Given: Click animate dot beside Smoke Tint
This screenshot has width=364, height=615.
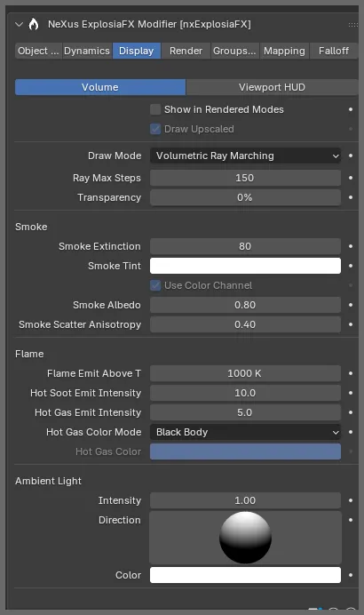Looking at the screenshot, I should (x=351, y=266).
